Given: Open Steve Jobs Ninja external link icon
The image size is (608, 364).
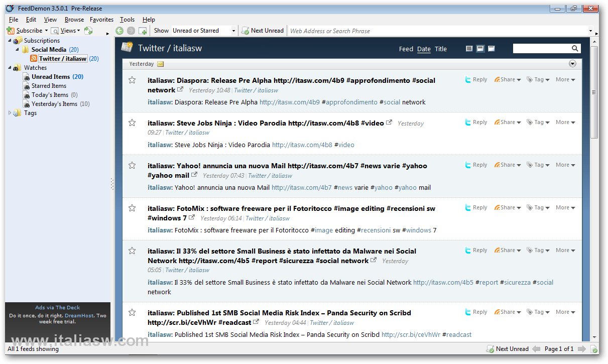Looking at the screenshot, I should click(x=389, y=123).
